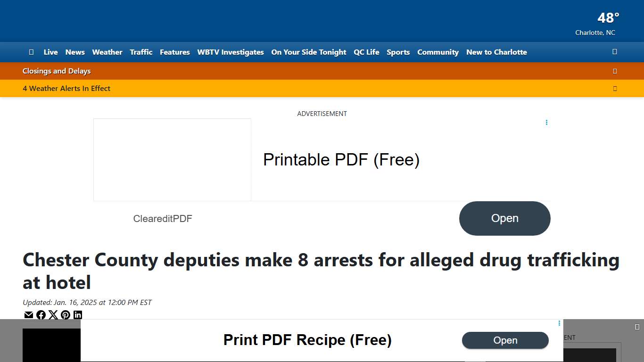644x362 pixels.
Task: Click Open on the ClearEditPDF ad
Action: 504,218
